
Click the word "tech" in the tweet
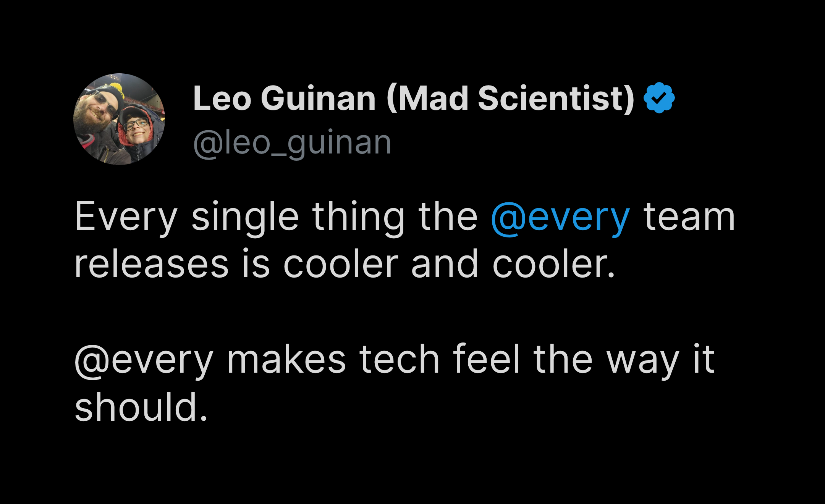click(x=399, y=360)
